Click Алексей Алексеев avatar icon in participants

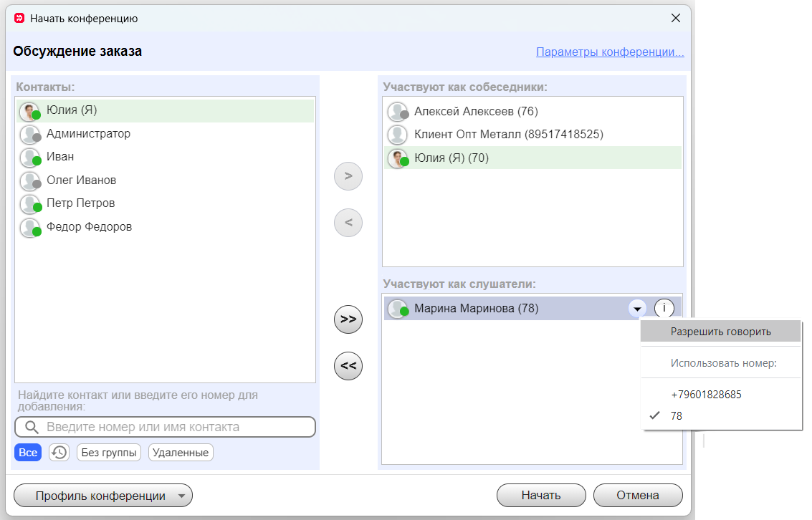(x=397, y=112)
